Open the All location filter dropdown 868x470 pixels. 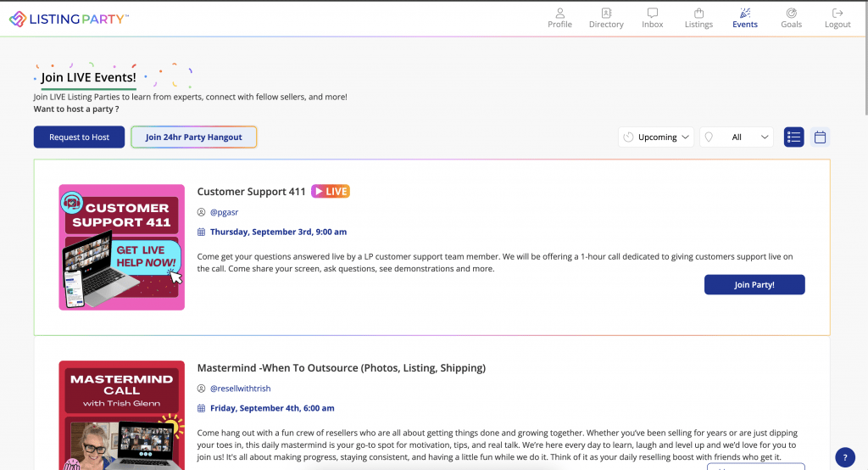point(737,137)
